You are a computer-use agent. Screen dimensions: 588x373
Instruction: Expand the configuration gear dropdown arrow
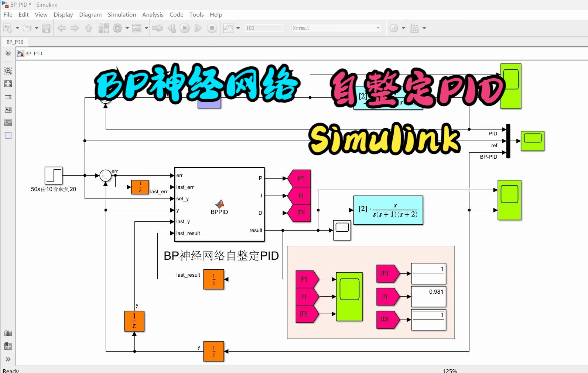pyautogui.click(x=127, y=28)
